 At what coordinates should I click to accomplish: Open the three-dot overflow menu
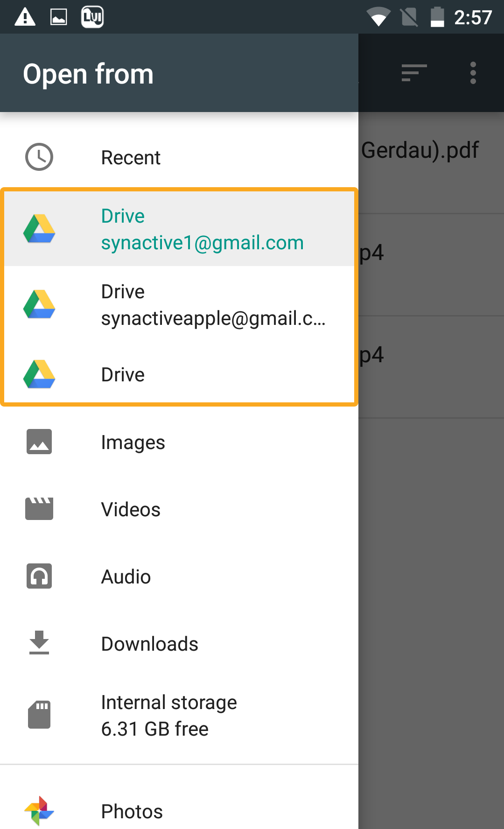pos(473,73)
